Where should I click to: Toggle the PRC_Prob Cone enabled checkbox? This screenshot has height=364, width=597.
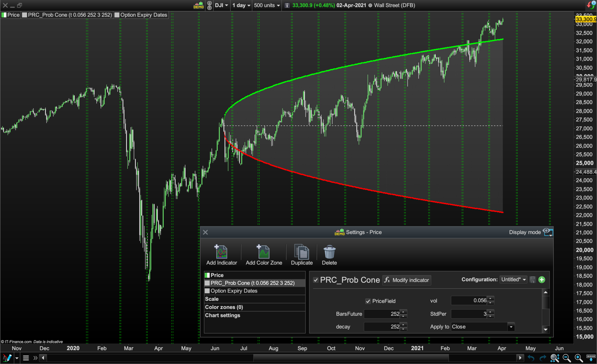316,280
